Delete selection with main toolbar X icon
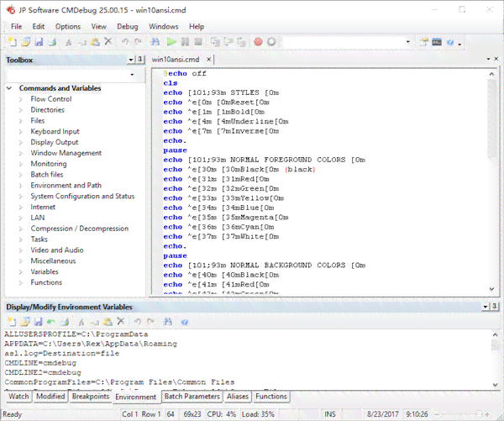The width and height of the screenshot is (504, 421). [x=108, y=41]
